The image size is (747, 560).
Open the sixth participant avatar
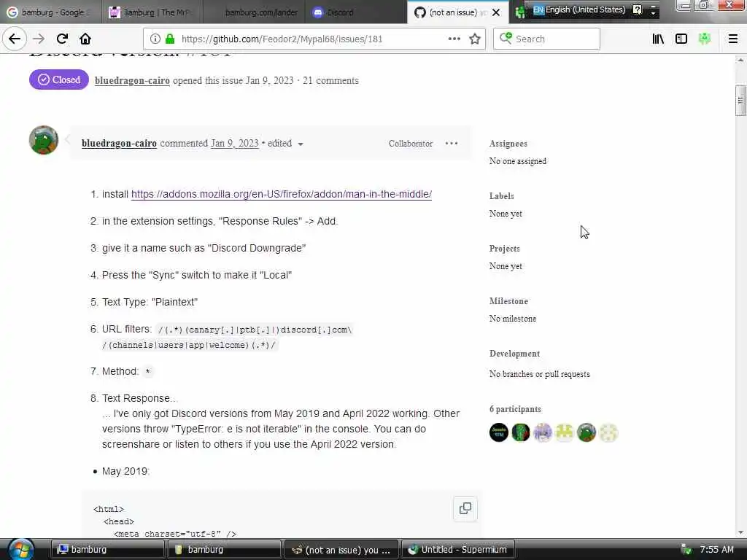click(x=608, y=432)
